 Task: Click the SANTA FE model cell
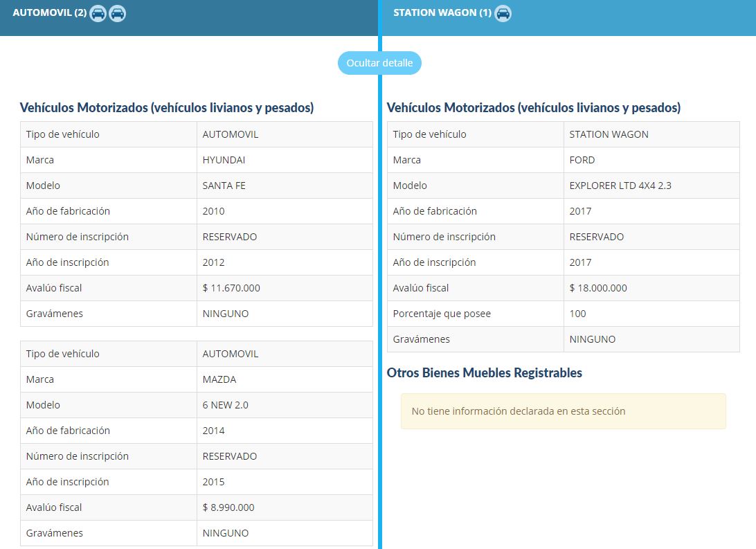tap(285, 186)
